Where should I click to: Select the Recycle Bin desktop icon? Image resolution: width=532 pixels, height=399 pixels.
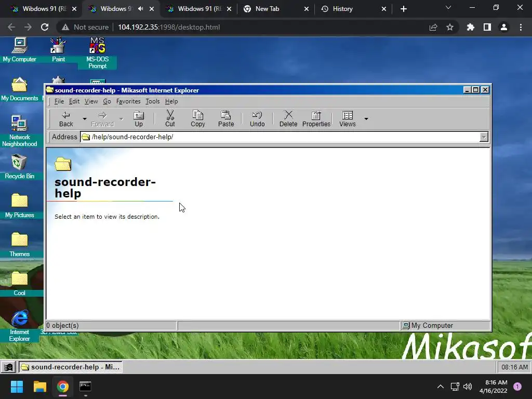19,167
